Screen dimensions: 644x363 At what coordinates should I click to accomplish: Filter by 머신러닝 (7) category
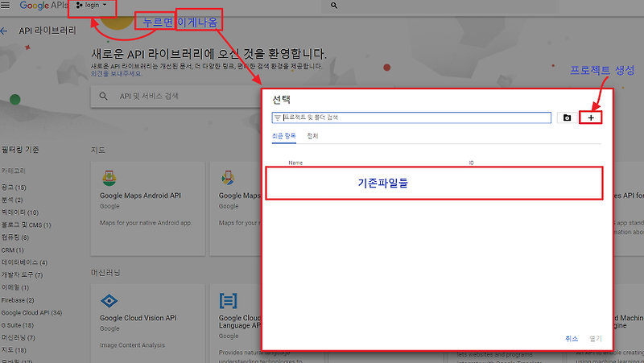18,337
